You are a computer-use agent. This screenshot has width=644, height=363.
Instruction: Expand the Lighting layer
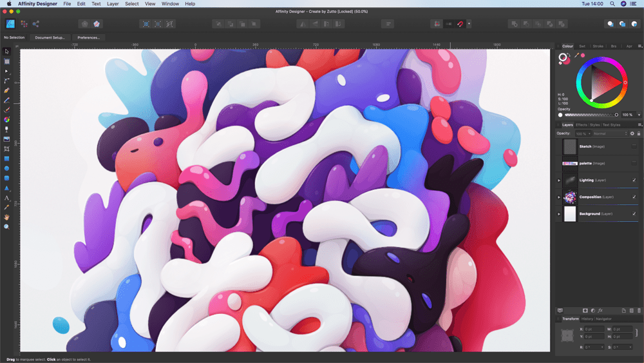click(558, 181)
